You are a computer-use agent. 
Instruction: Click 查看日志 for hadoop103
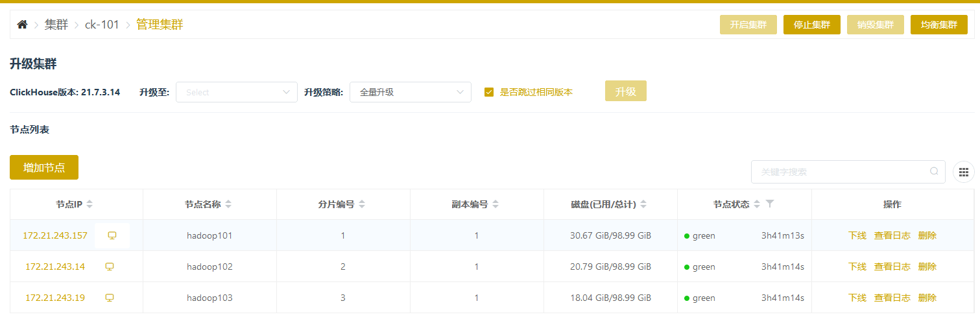point(892,298)
